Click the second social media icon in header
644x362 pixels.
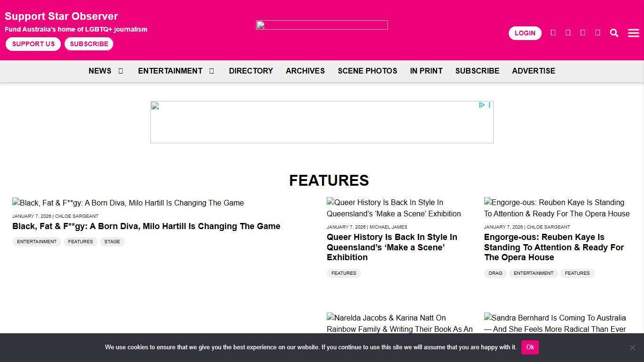click(x=568, y=33)
